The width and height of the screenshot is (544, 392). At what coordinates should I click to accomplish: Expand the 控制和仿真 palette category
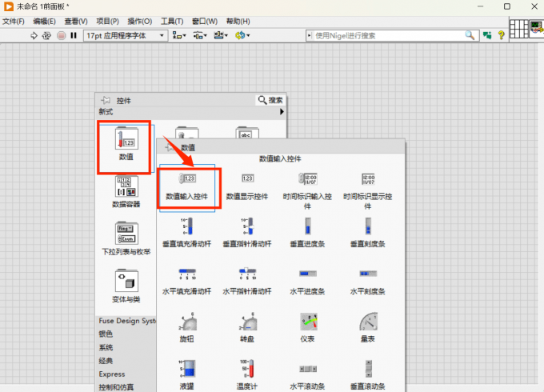tap(116, 386)
